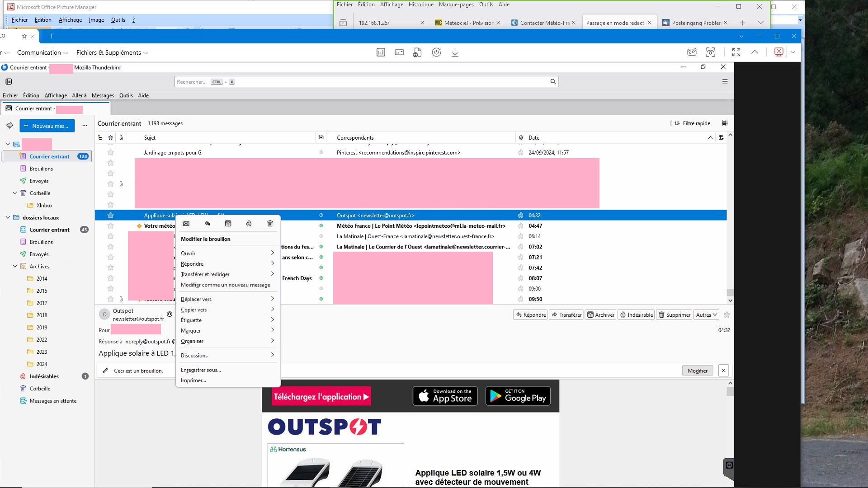Open the Autres dropdown in message header
This screenshot has width=868, height=488.
click(x=707, y=315)
